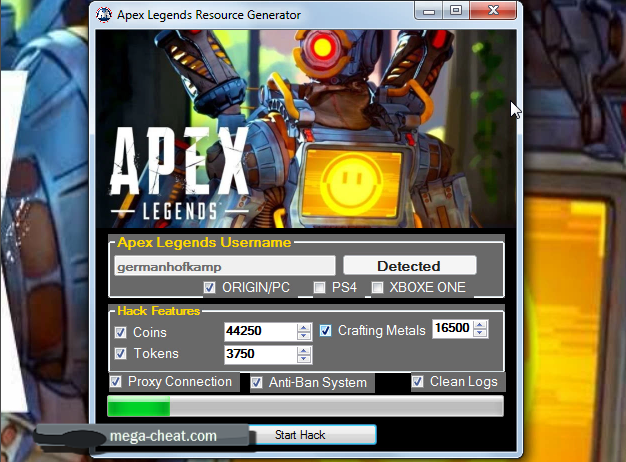Screen dimensions: 626x462
Task: Click the mega-cheat.com text
Action: pyautogui.click(x=163, y=436)
